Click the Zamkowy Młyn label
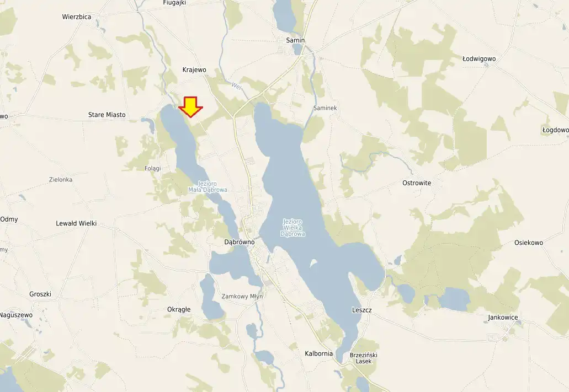Image resolution: width=569 pixels, height=392 pixels. (242, 296)
